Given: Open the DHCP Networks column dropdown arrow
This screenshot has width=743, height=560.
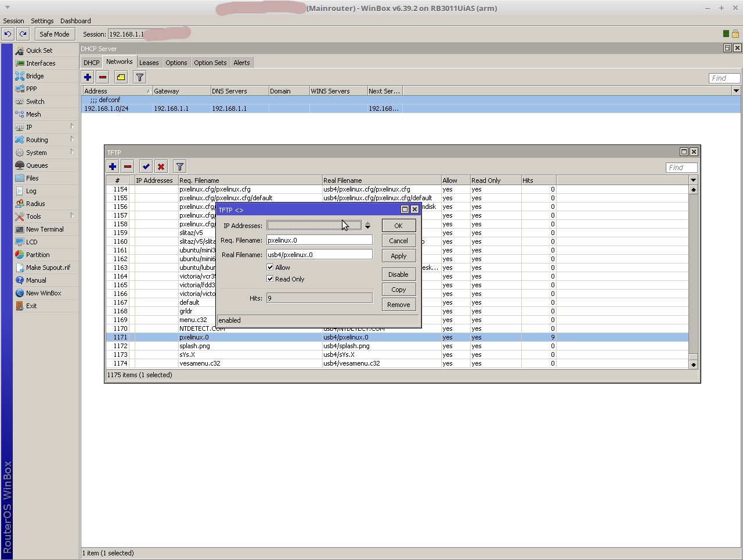Looking at the screenshot, I should (736, 91).
